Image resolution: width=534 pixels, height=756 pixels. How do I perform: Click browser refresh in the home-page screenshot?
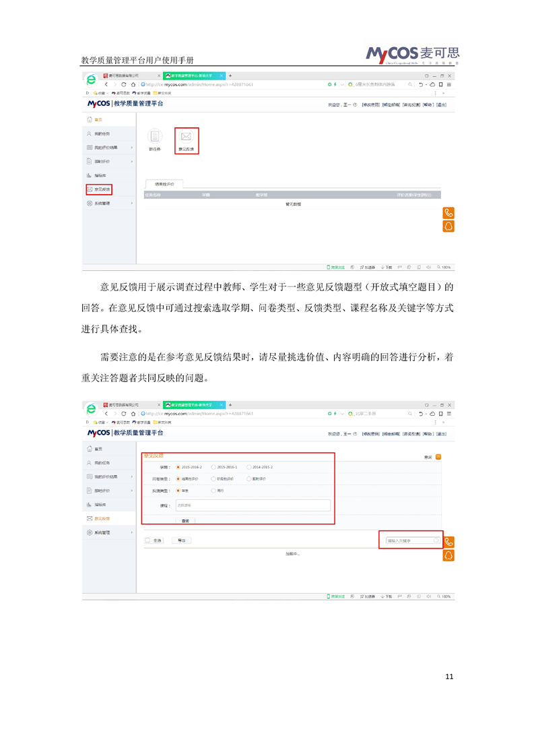pyautogui.click(x=123, y=84)
